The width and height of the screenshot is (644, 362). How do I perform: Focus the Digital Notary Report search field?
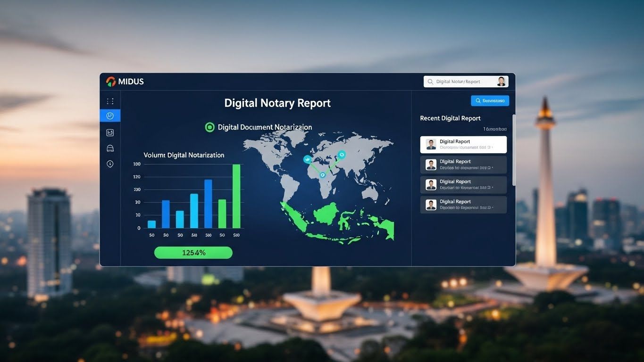click(x=466, y=82)
